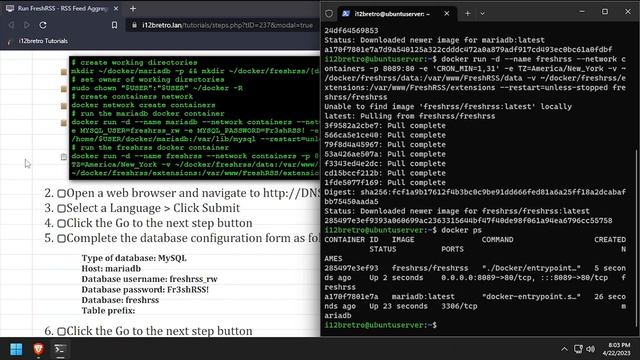This screenshot has height=360, width=640.
Task: Click the browser back arrow
Action: click(11, 25)
